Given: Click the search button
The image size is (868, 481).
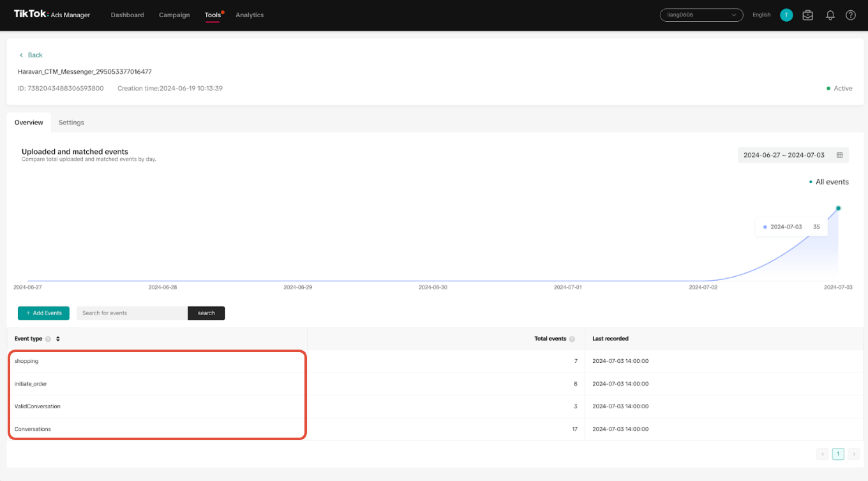Looking at the screenshot, I should pyautogui.click(x=206, y=313).
